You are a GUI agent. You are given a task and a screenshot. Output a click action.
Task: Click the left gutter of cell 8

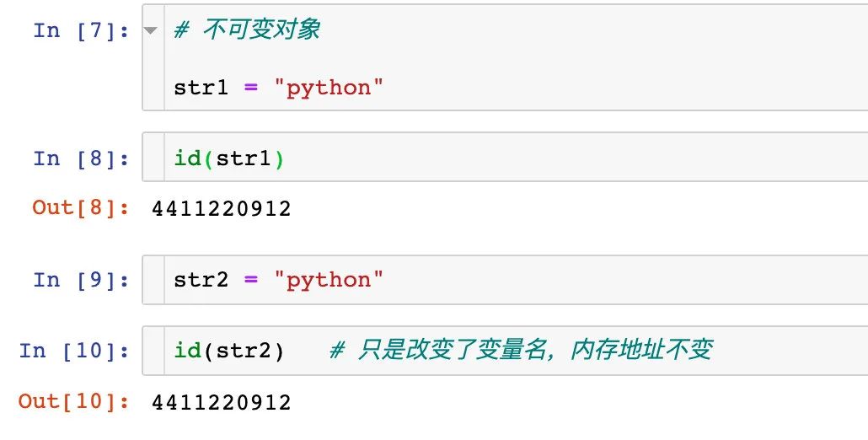point(154,157)
